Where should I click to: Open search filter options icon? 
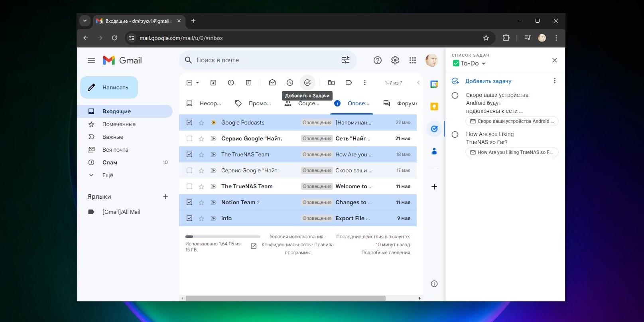346,60
